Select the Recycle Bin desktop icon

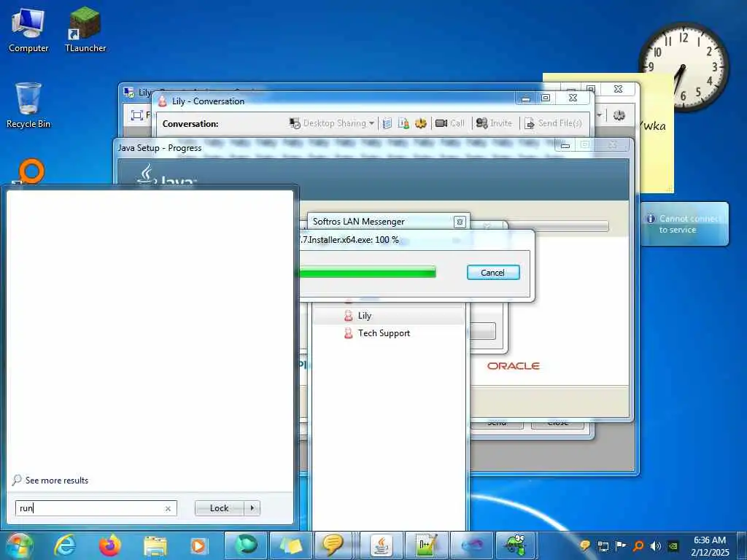(x=28, y=106)
